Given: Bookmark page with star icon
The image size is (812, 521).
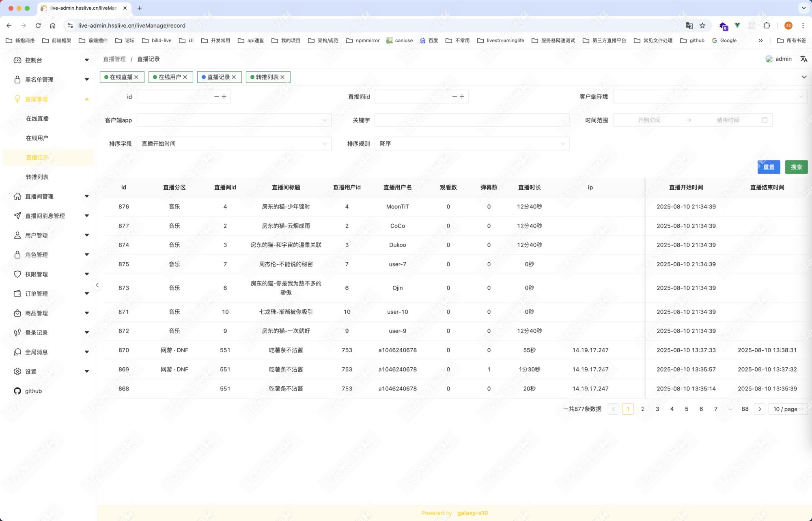Looking at the screenshot, I should click(x=702, y=26).
